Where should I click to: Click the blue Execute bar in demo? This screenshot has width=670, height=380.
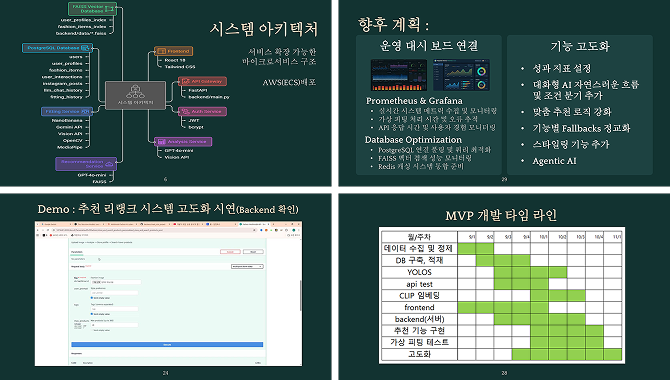click(167, 345)
